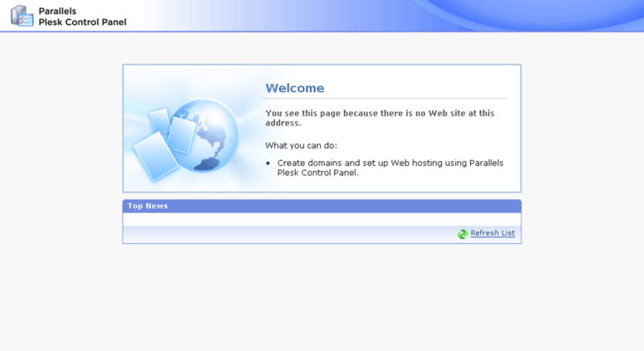Click the "no Web site at this address" message

[380, 118]
